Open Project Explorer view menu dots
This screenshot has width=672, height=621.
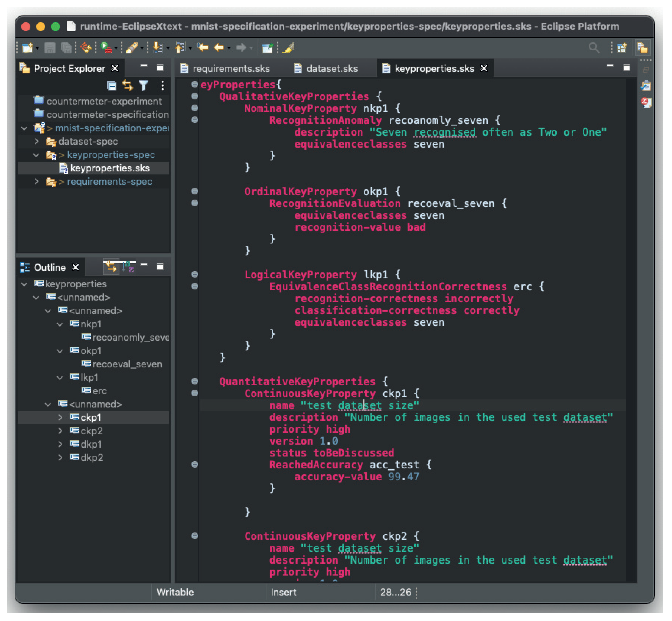coord(163,86)
